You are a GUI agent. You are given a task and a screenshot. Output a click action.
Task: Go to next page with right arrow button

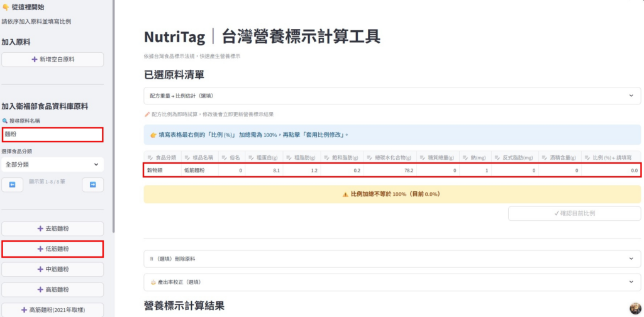click(x=93, y=185)
